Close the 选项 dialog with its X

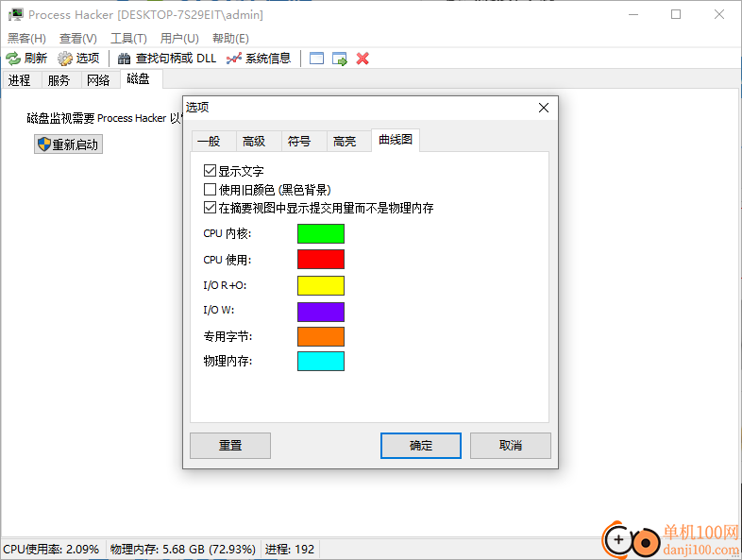pyautogui.click(x=544, y=108)
